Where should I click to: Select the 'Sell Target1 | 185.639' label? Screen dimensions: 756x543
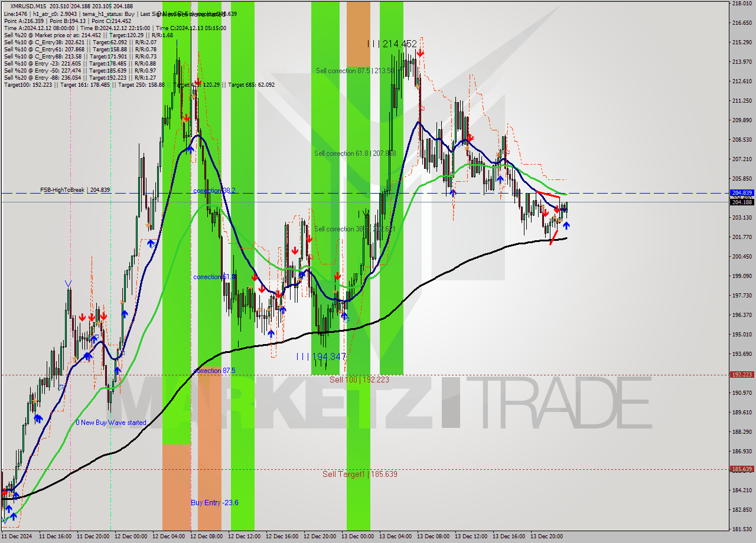(360, 474)
